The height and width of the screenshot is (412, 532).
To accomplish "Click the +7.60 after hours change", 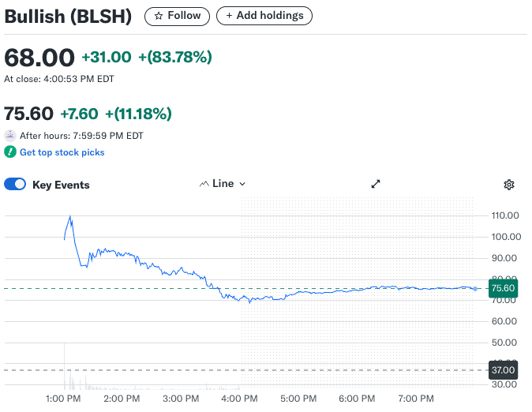I will (80, 114).
